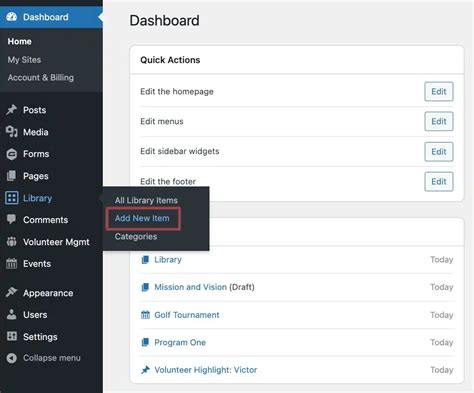Choose Add New Item from Library flyout
474x393 pixels.
point(142,218)
